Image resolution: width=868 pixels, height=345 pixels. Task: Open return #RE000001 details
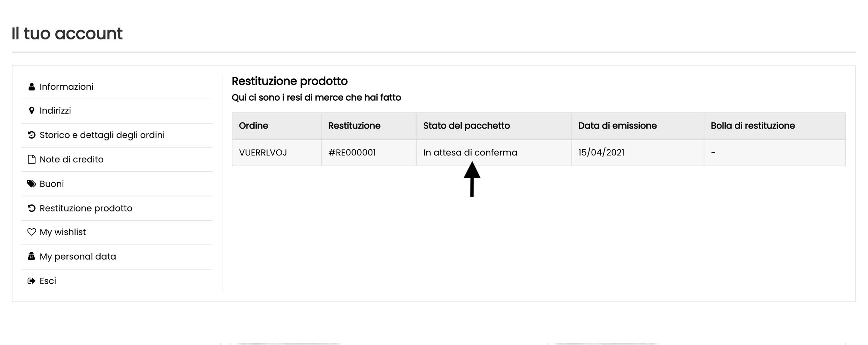pos(352,153)
